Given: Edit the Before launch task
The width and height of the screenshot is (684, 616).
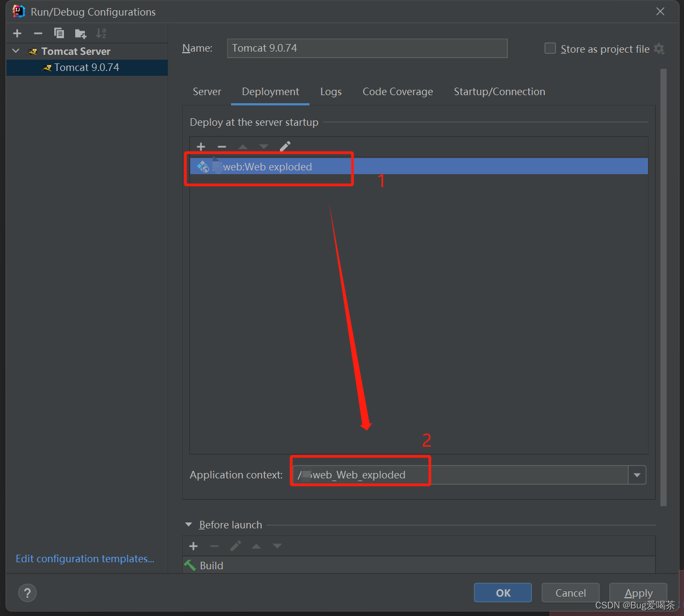Looking at the screenshot, I should tap(235, 546).
